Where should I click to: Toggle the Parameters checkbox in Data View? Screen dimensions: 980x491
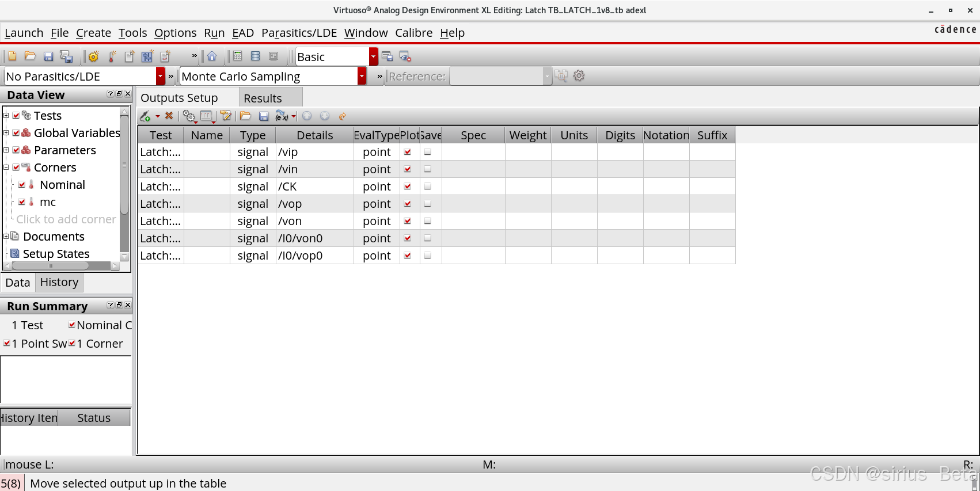point(16,150)
